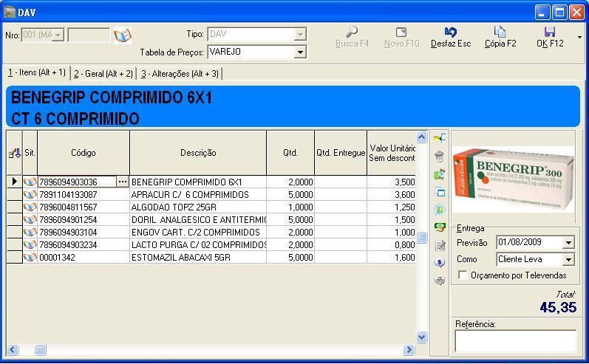Viewport: 589px width, 364px height.
Task: Click the Novo F10 toolbar button
Action: 401,37
